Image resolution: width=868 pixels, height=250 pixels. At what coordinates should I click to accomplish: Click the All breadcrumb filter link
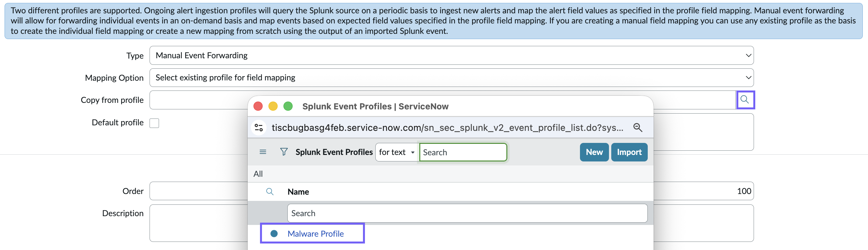[258, 174]
